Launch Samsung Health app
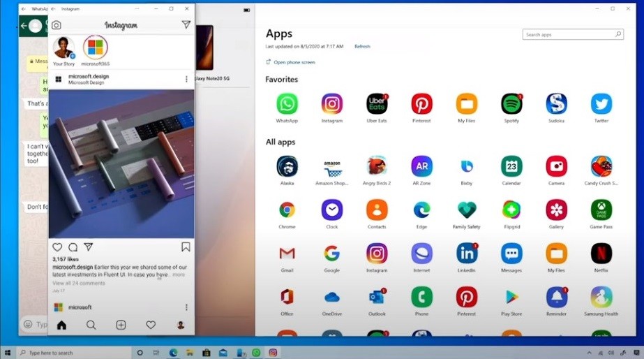This screenshot has width=644, height=359. coord(601,298)
